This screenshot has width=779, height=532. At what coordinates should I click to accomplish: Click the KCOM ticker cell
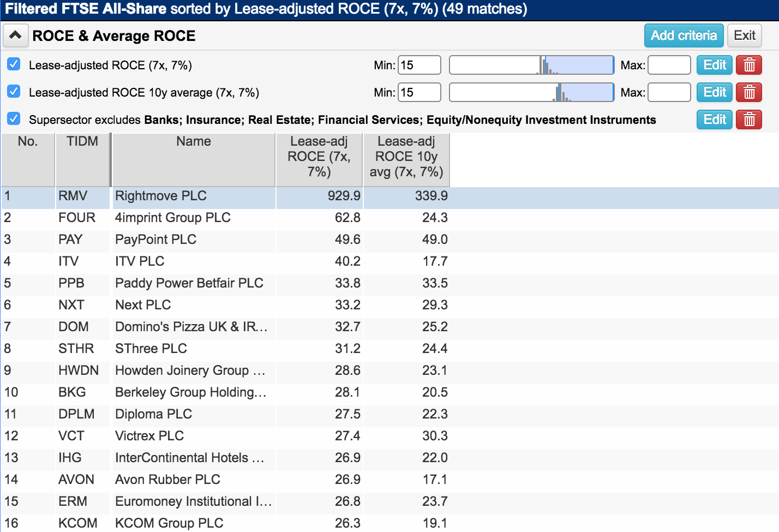coord(78,523)
